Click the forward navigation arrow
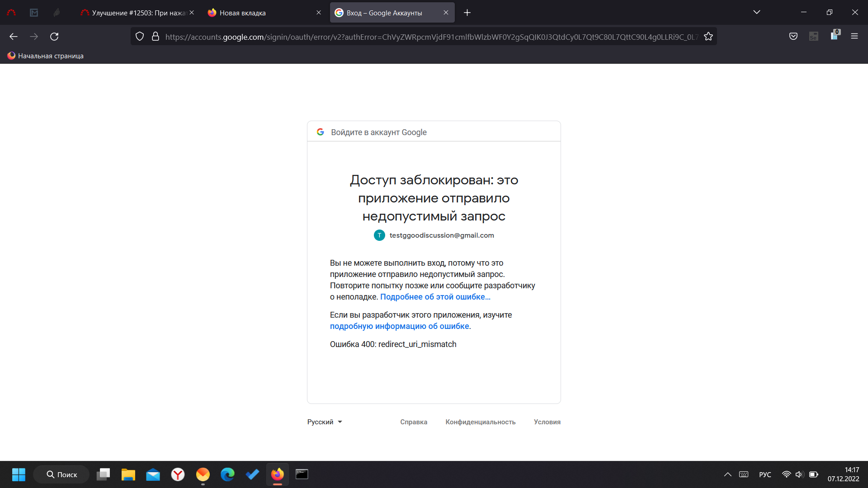This screenshot has height=488, width=868. [34, 37]
